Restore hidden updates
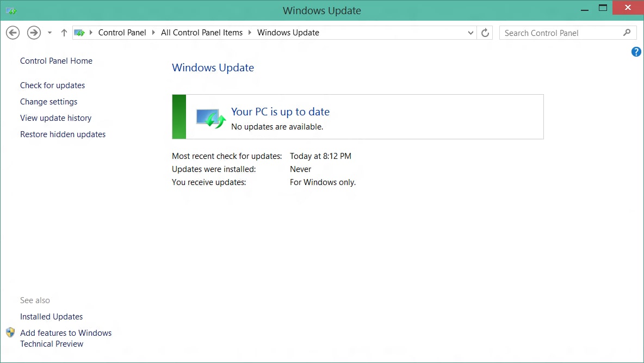This screenshot has width=644, height=363. [x=63, y=134]
